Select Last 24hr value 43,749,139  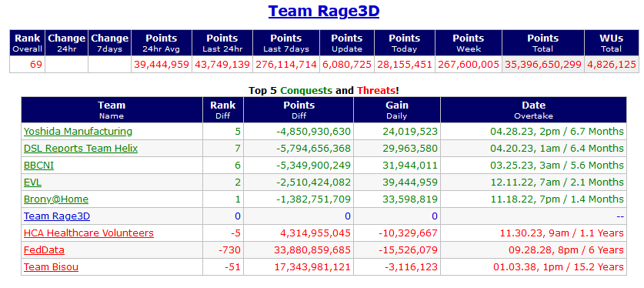point(222,65)
